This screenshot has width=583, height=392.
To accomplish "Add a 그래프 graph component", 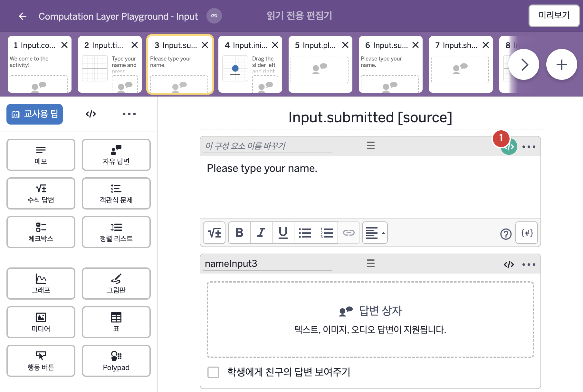I will pyautogui.click(x=41, y=284).
